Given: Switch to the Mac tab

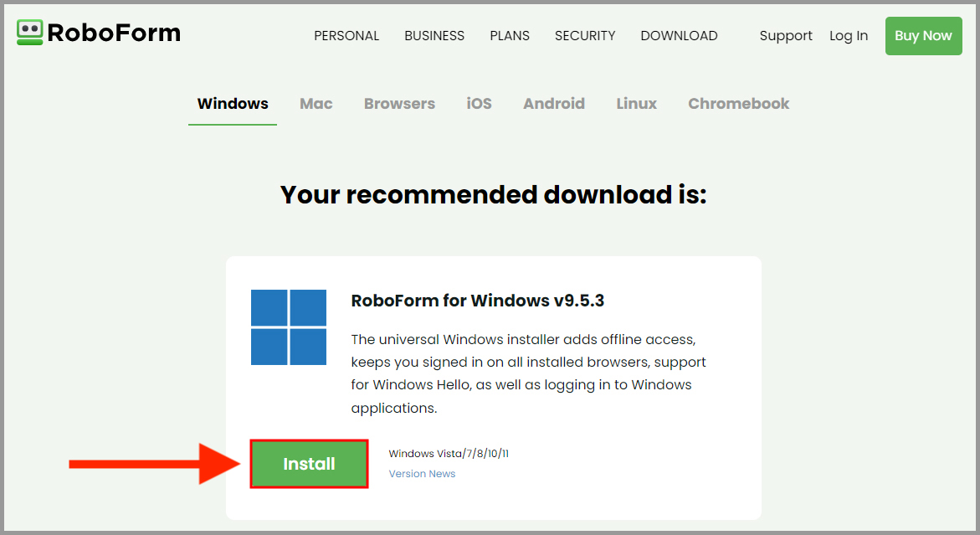Looking at the screenshot, I should 316,104.
